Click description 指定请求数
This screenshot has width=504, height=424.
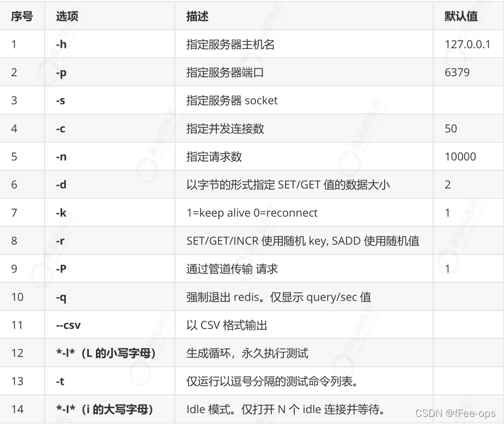(x=214, y=157)
